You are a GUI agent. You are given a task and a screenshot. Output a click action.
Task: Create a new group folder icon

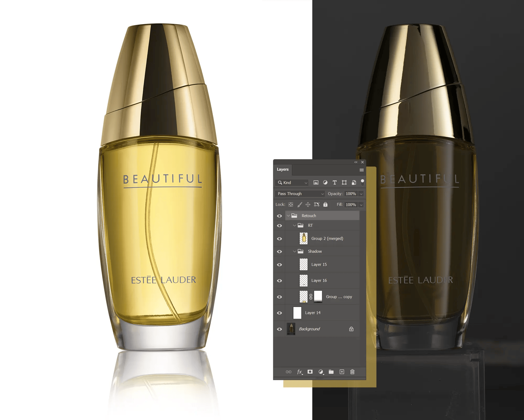(x=331, y=372)
